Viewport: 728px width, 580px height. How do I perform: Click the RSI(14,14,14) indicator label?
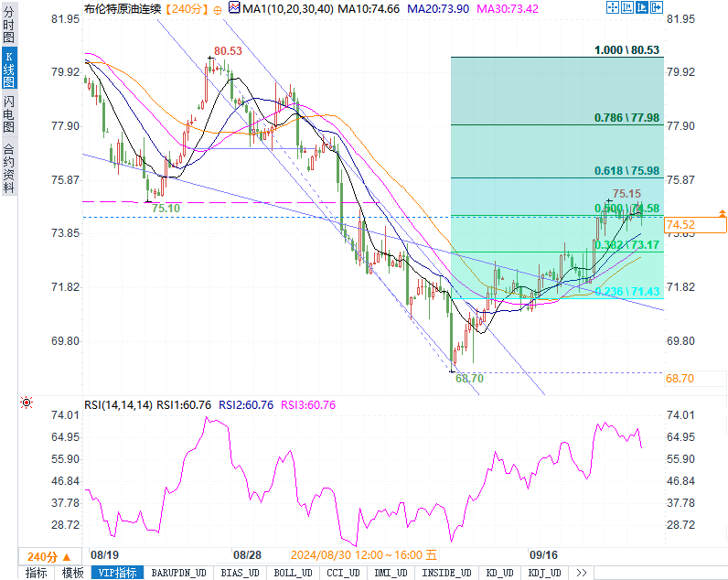118,405
